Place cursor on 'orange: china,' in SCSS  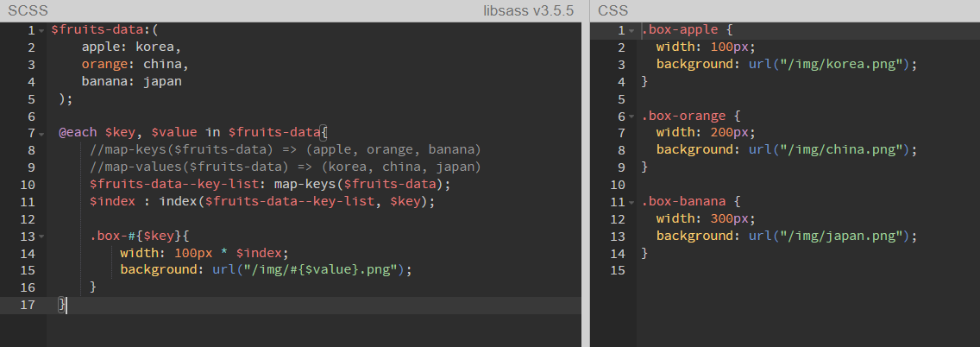135,65
